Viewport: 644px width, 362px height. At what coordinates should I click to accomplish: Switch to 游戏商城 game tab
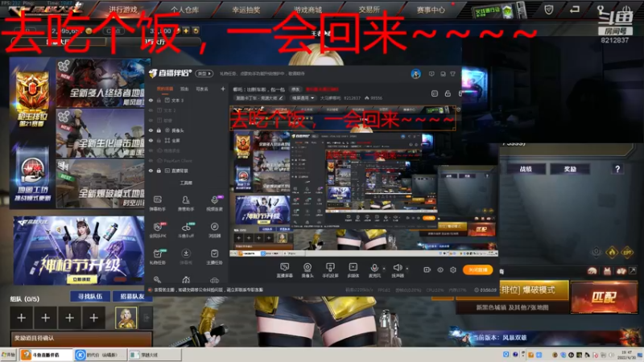pos(308,10)
